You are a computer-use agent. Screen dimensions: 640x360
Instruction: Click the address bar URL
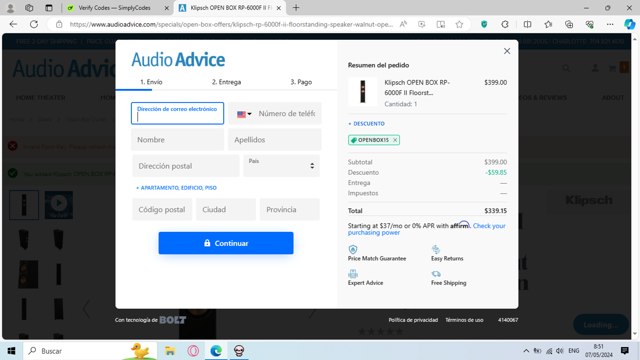[x=231, y=24]
